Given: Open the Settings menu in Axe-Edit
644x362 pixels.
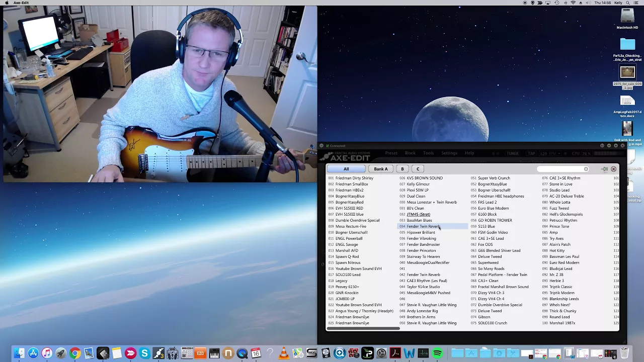Looking at the screenshot, I should [x=449, y=153].
